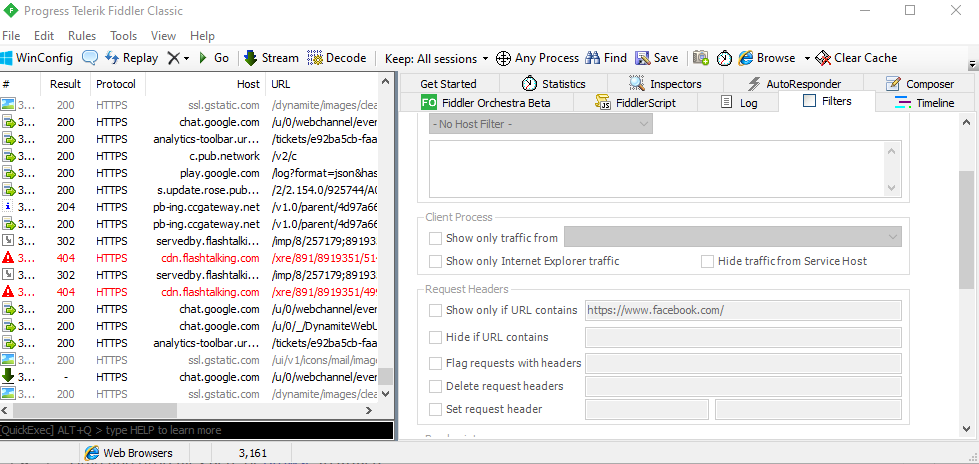Clear Cache from the toolbar
The image size is (979, 464).
tap(857, 58)
